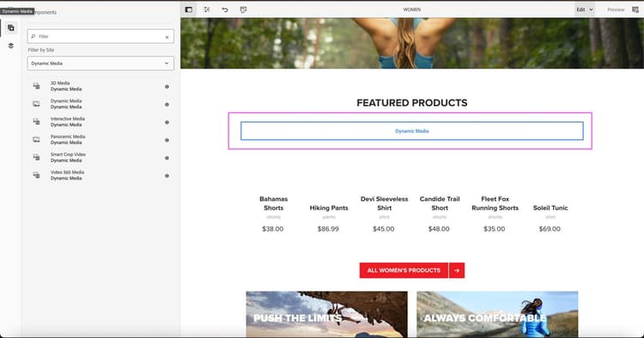Click the Video 360 Media component icon
644x338 pixels.
[37, 175]
